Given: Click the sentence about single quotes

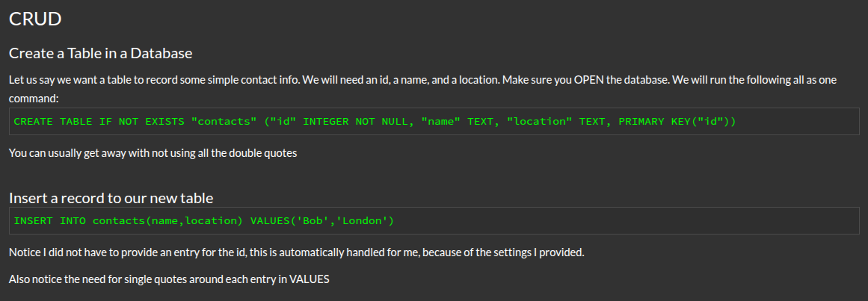Looking at the screenshot, I should pos(169,279).
